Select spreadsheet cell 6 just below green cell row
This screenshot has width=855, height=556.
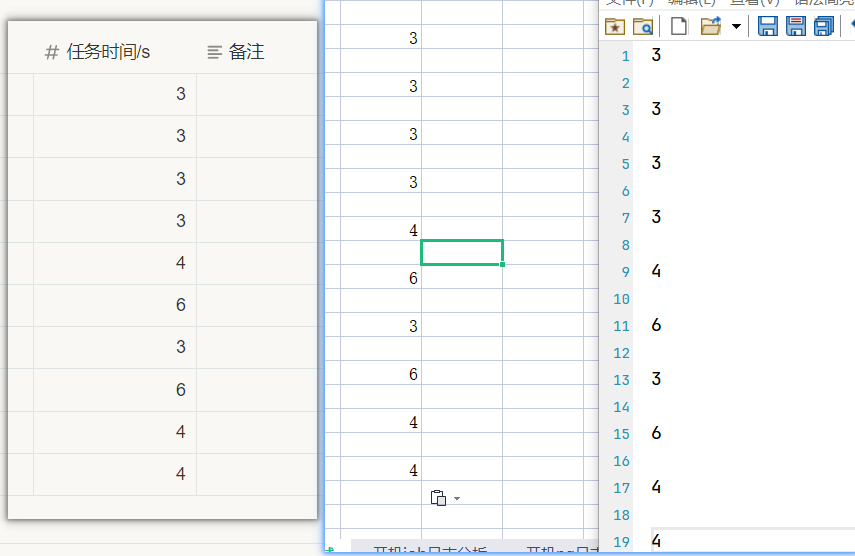(x=381, y=276)
